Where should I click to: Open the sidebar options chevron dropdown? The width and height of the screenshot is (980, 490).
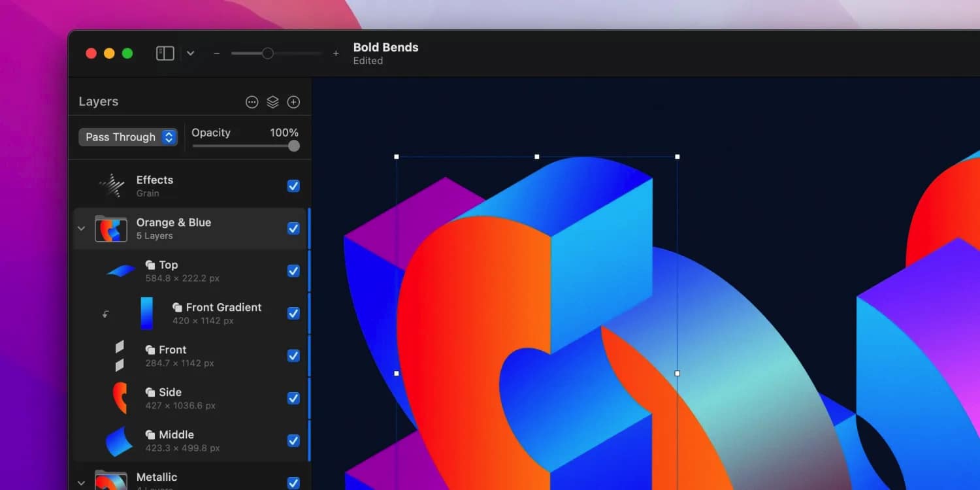pos(190,54)
